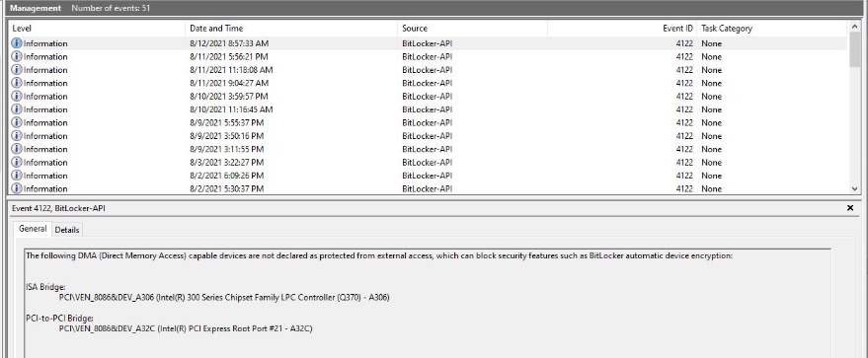Screen dimensions: 868x358
Task: Click the info icon for the 8/9/2021 5:55:37 PM event
Action: pyautogui.click(x=17, y=122)
